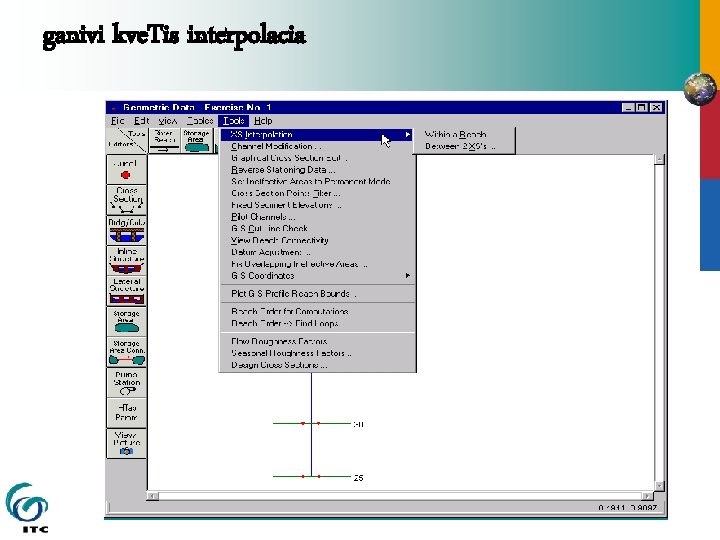
Task: Select the River Reach drawing tool
Action: [x=164, y=140]
